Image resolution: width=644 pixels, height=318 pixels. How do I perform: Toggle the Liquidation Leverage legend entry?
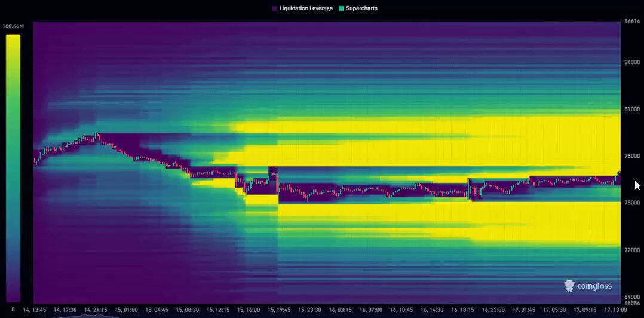302,8
